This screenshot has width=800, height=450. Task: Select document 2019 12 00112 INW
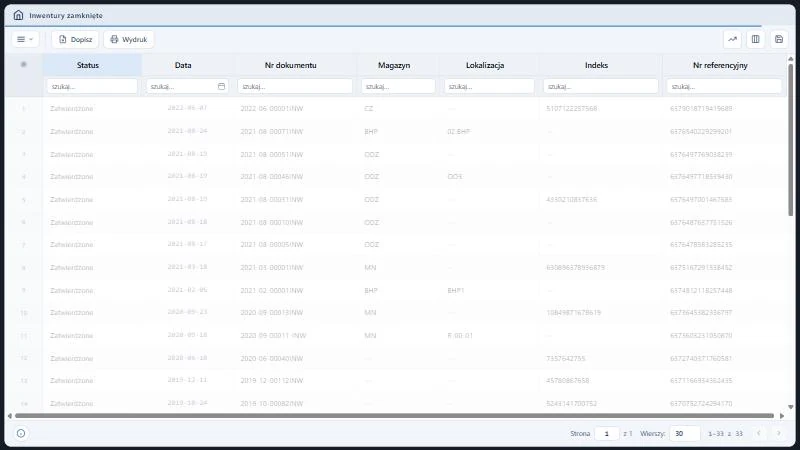click(x=271, y=381)
